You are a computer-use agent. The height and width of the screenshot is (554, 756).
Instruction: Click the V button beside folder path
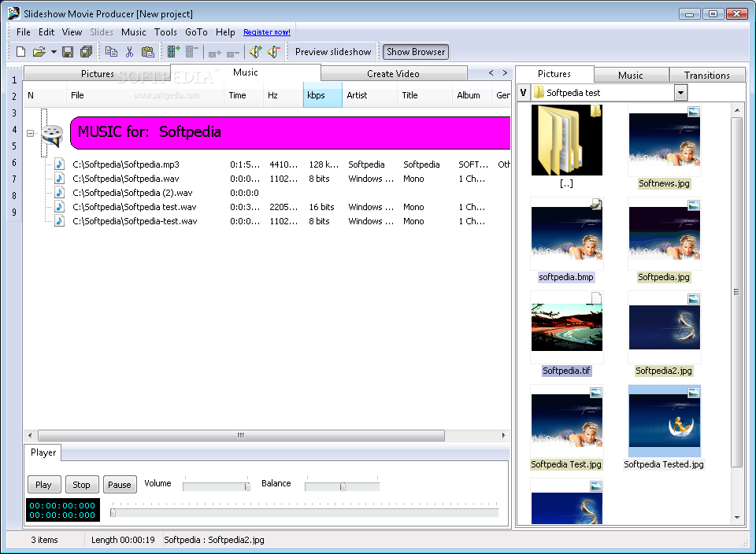[x=524, y=93]
